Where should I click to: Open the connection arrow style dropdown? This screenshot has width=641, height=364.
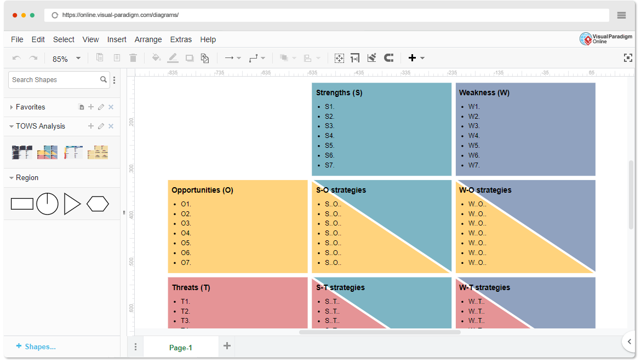[x=239, y=58]
